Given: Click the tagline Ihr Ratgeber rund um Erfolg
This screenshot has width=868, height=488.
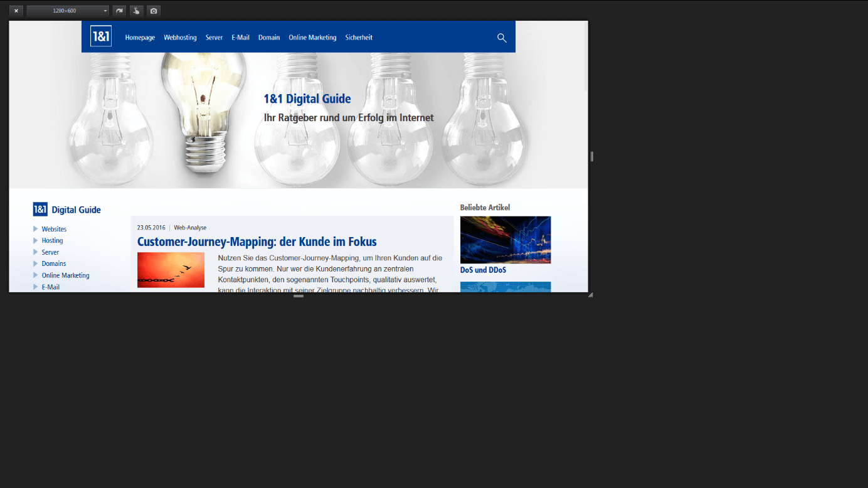Looking at the screenshot, I should pos(349,118).
